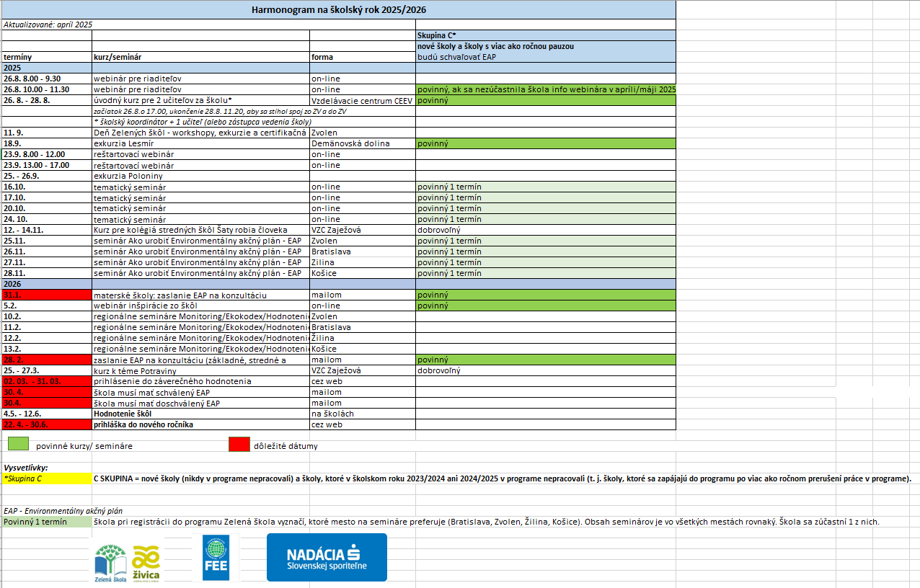Click the date cell '26.8. 10.00 - 11.30'
The width and height of the screenshot is (920, 588).
46,89
